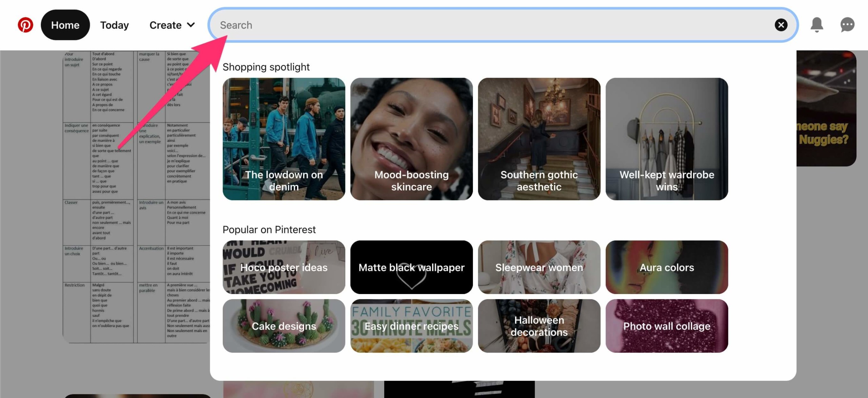The image size is (868, 398).
Task: Expand the Create dropdown
Action: coord(172,25)
